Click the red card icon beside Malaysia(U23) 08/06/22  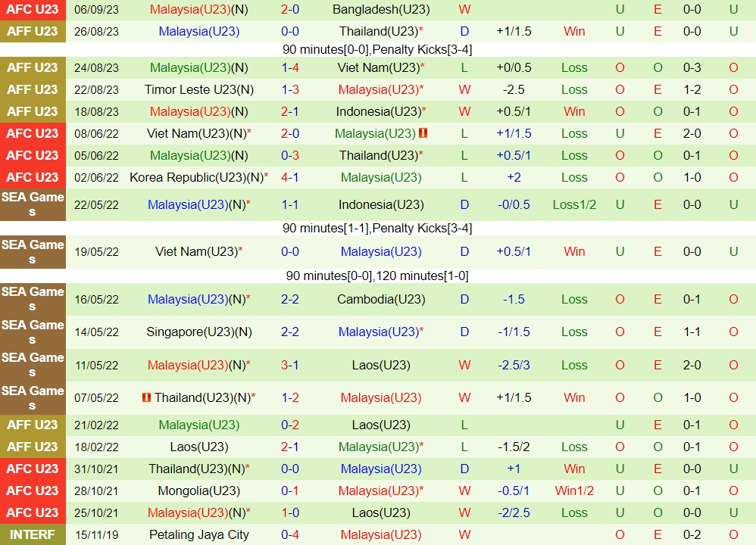423,132
